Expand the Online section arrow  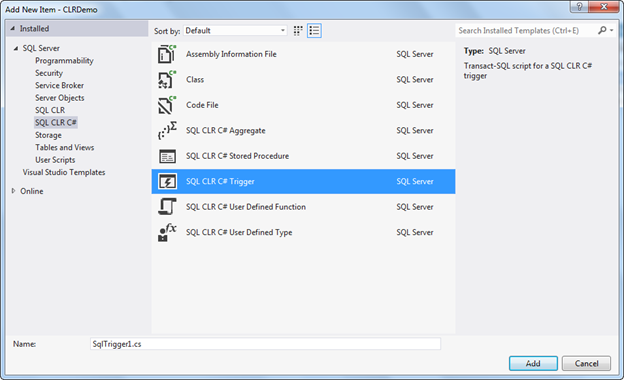click(14, 191)
